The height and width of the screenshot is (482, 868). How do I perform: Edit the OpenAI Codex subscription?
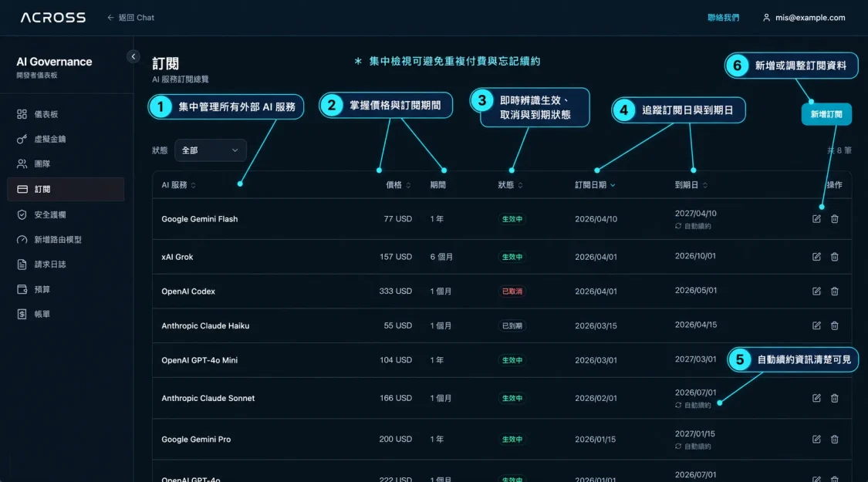click(x=816, y=291)
